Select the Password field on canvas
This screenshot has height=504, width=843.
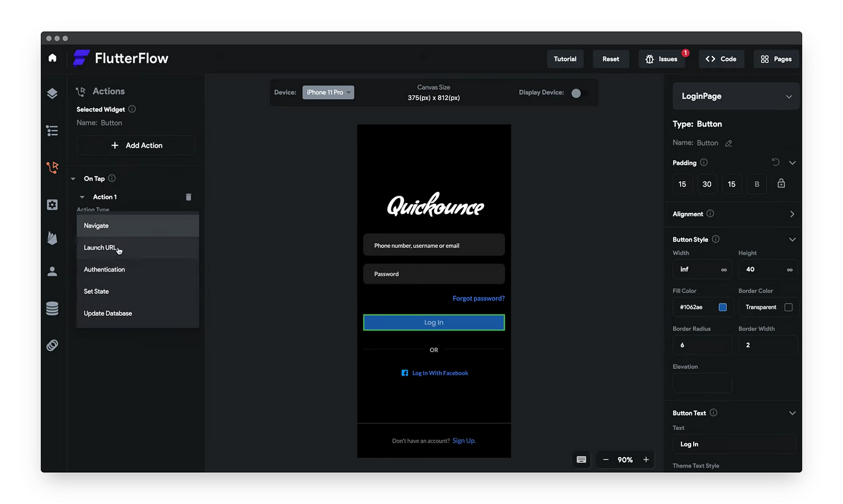click(434, 274)
